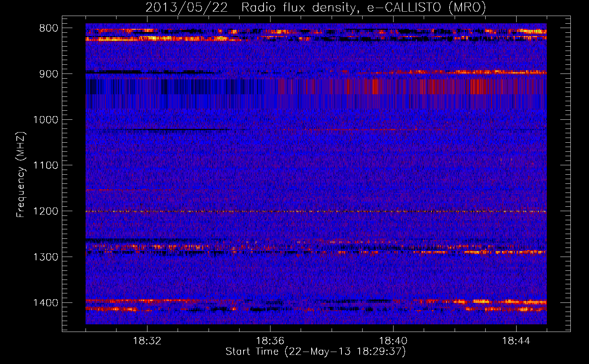
Task: Click the 18:40 time axis label
Action: point(393,341)
